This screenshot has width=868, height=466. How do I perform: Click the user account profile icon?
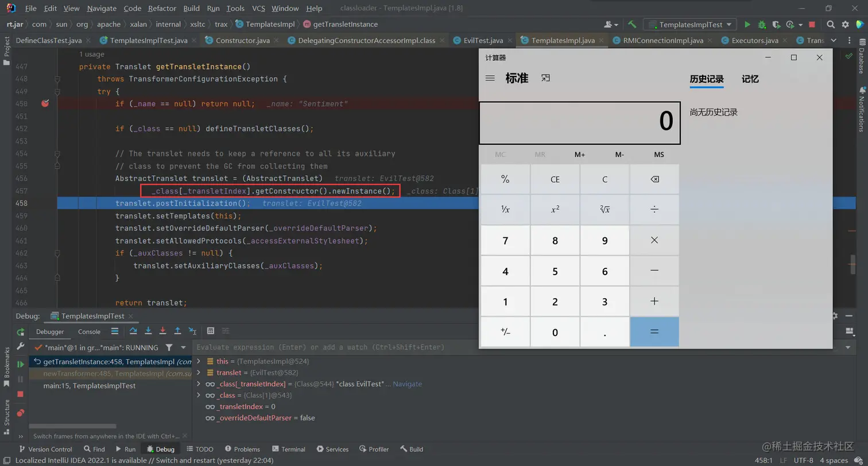611,25
